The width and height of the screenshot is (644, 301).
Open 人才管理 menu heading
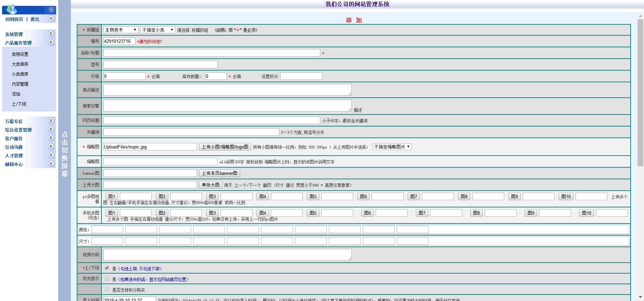pyautogui.click(x=14, y=156)
